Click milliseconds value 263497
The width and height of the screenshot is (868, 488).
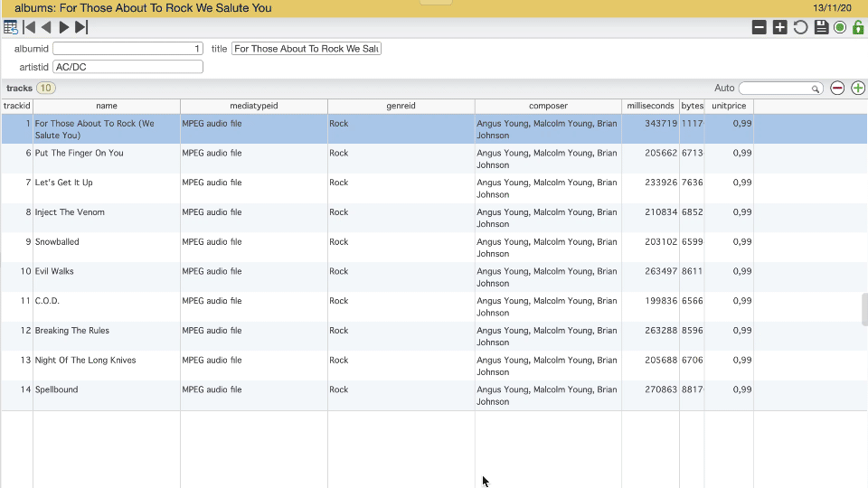(661, 271)
